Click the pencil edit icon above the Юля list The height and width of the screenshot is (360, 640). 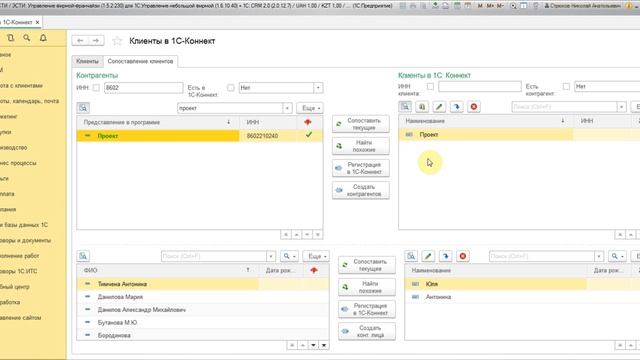[428, 256]
